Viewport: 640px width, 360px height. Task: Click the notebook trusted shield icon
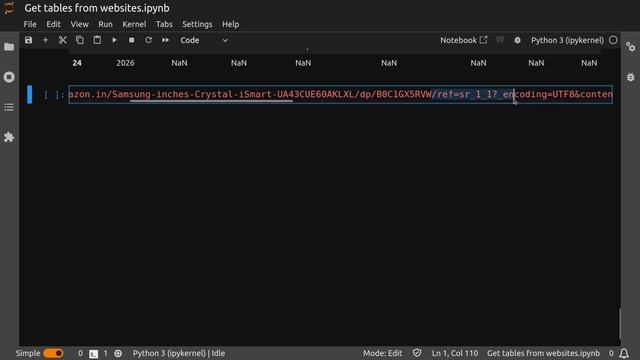tap(417, 353)
